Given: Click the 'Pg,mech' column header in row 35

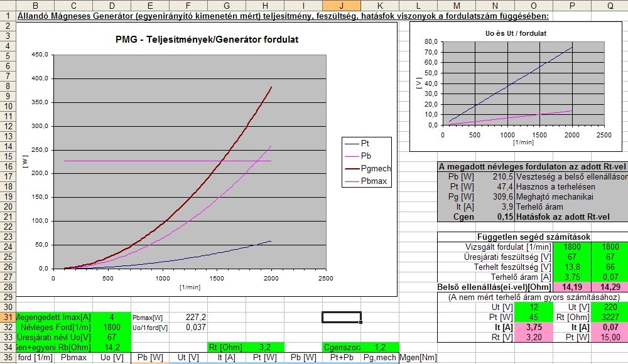Looking at the screenshot, I should click(380, 357).
